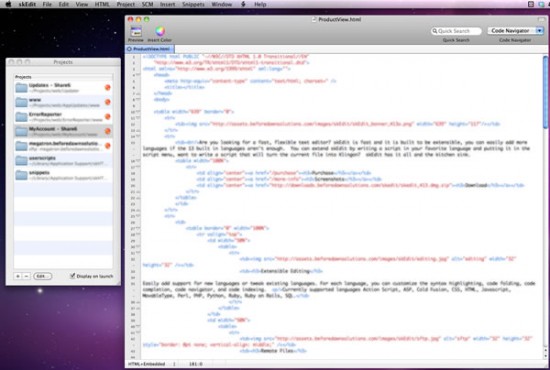The height and width of the screenshot is (370, 550).
Task: Click inside the Quick Search field
Action: pos(456,31)
